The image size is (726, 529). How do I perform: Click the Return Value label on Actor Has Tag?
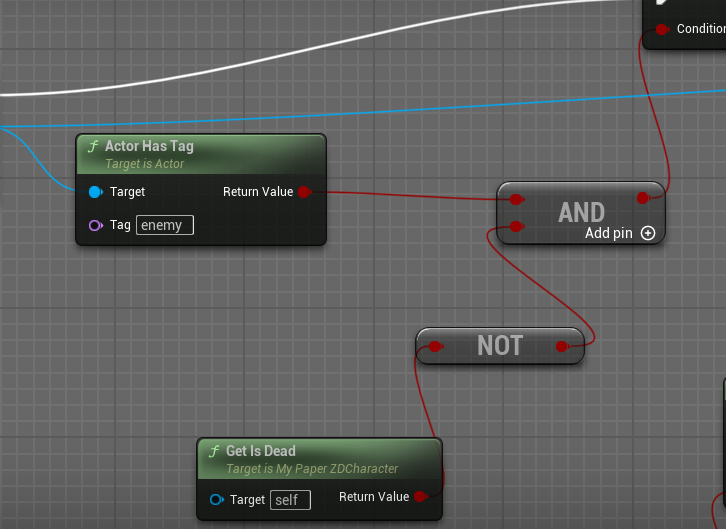pyautogui.click(x=258, y=192)
